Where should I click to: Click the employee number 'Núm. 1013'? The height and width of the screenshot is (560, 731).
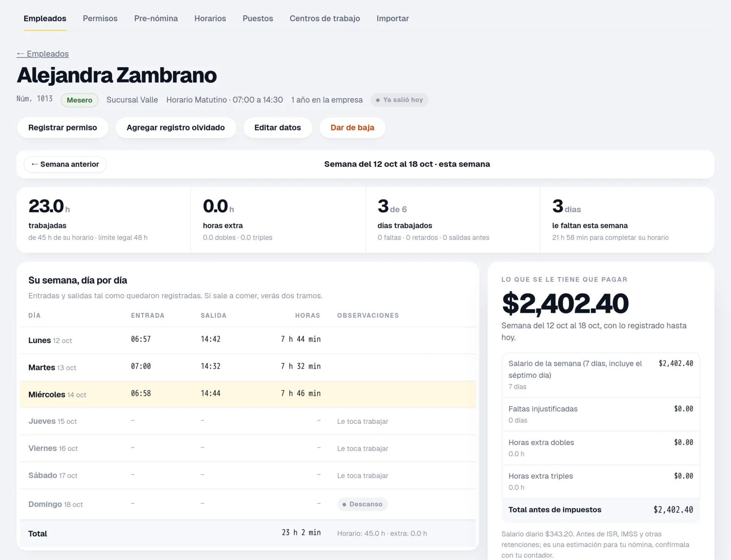[34, 99]
